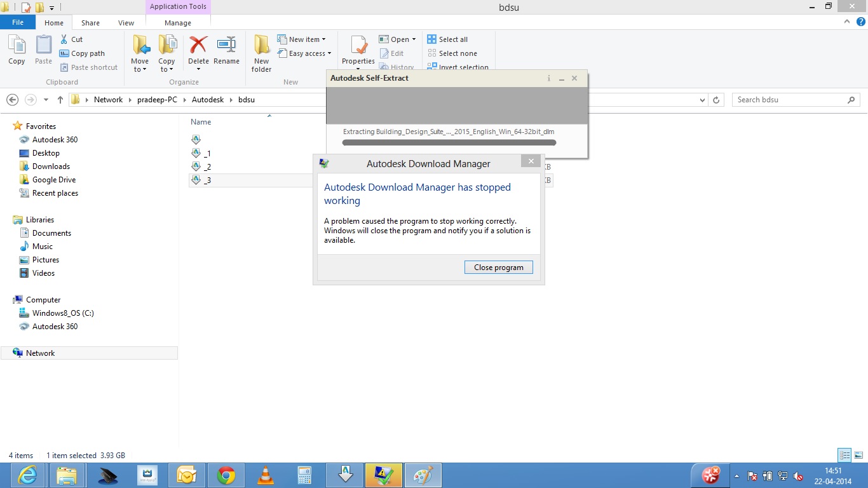Open the Recent locations dropdown arrow
The height and width of the screenshot is (488, 868).
tap(46, 100)
